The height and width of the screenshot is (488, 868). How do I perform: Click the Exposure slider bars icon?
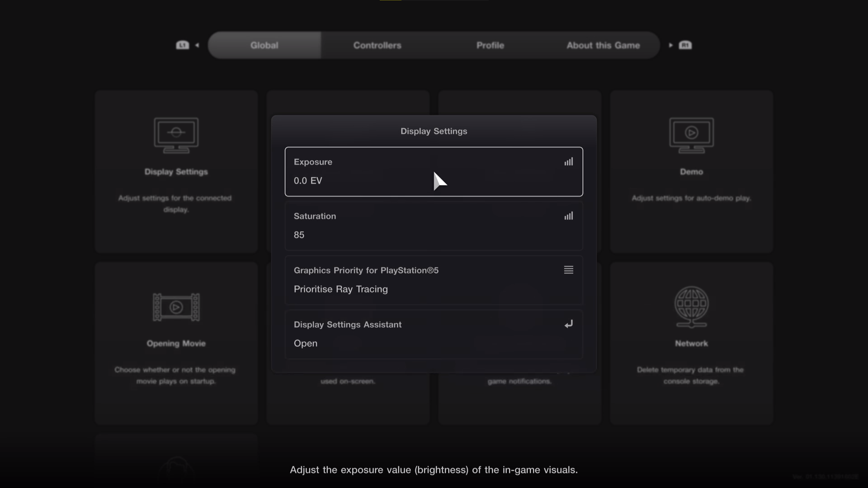click(568, 162)
